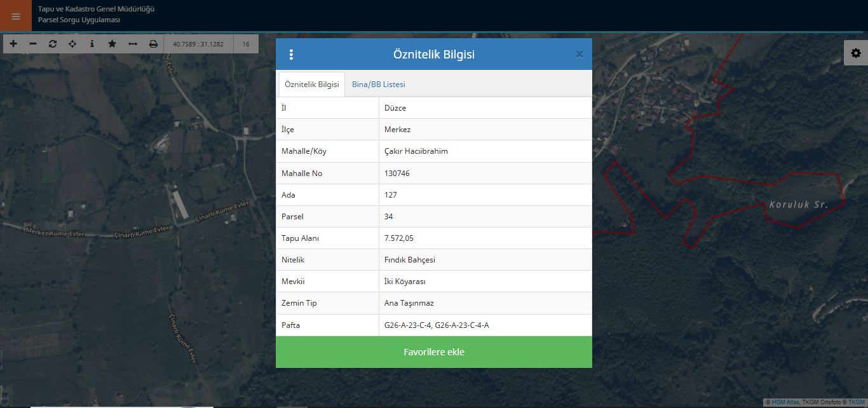Print the map with printer icon
The height and width of the screenshot is (408, 868).
tap(153, 44)
